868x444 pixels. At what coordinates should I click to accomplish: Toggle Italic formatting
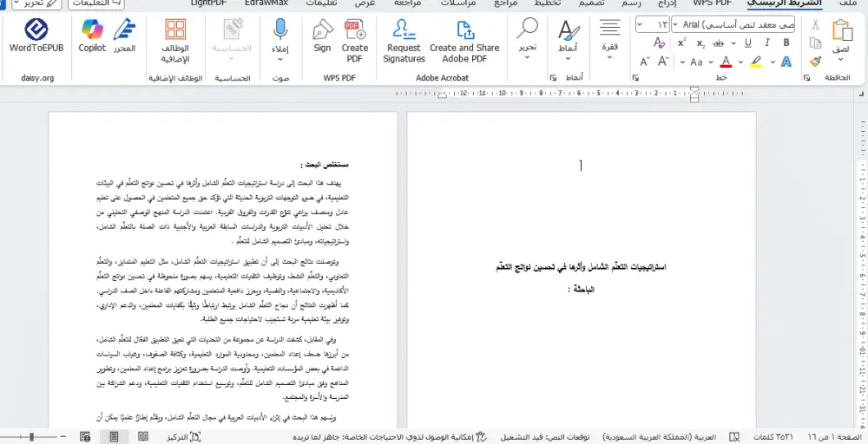767,43
